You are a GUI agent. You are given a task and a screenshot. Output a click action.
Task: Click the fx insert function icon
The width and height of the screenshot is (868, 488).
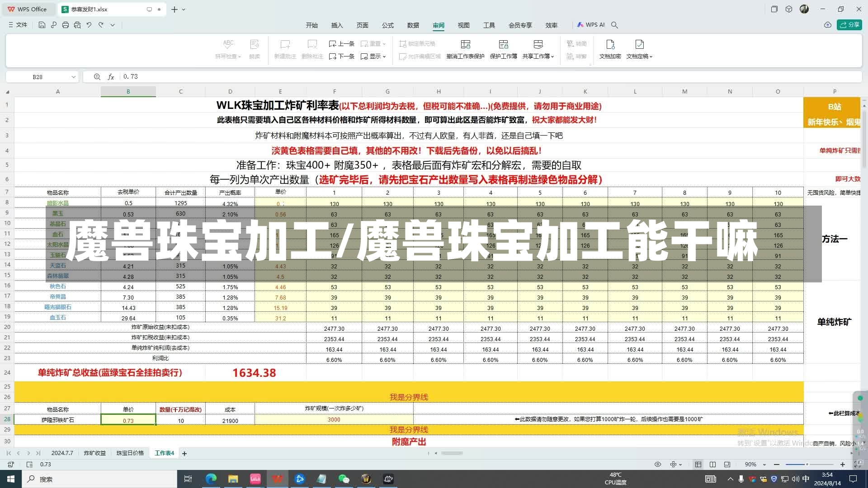click(111, 77)
